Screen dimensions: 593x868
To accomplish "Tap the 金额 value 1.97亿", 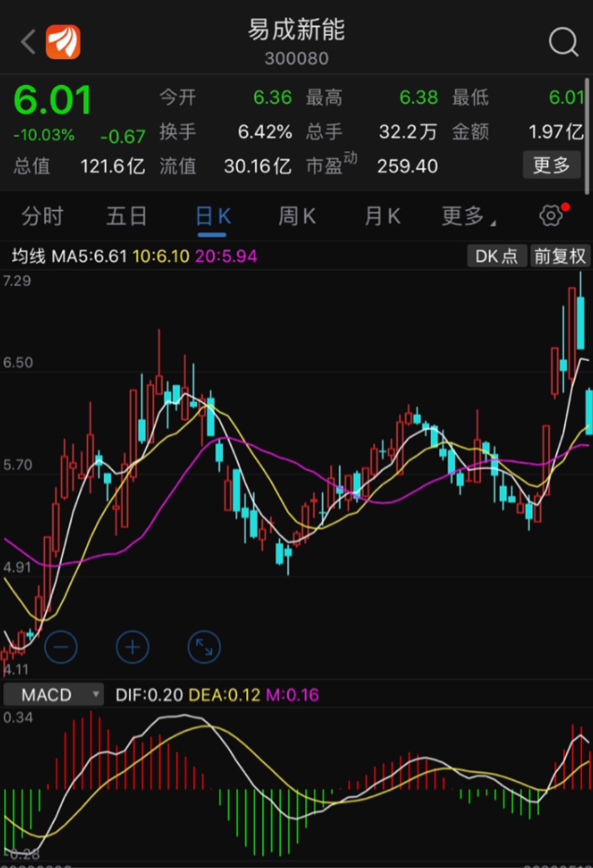I will coord(556,132).
